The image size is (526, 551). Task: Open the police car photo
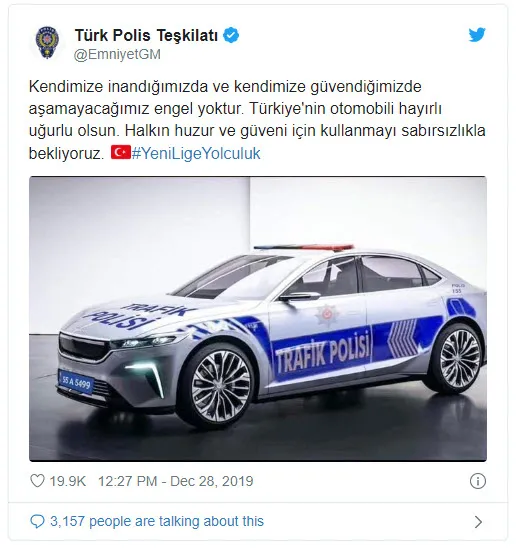[258, 319]
